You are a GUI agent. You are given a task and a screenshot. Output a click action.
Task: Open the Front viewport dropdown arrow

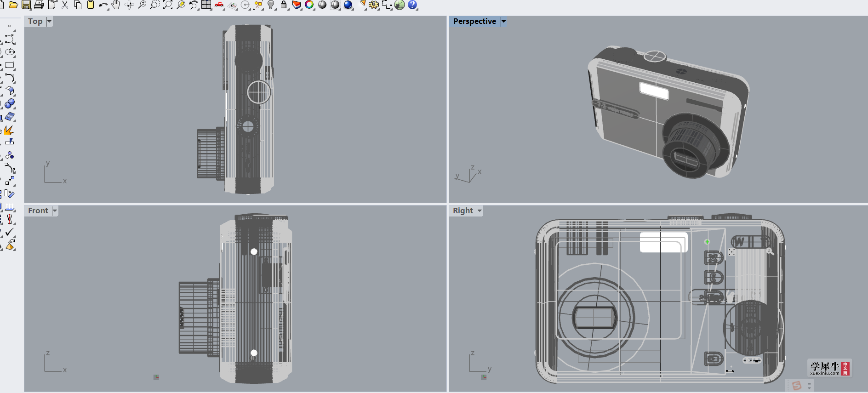[55, 211]
